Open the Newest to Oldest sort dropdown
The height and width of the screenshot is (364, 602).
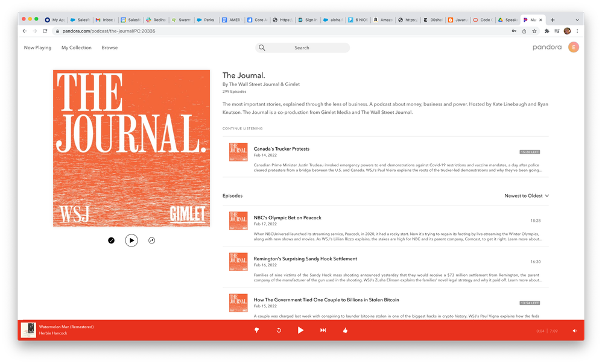[x=527, y=196]
